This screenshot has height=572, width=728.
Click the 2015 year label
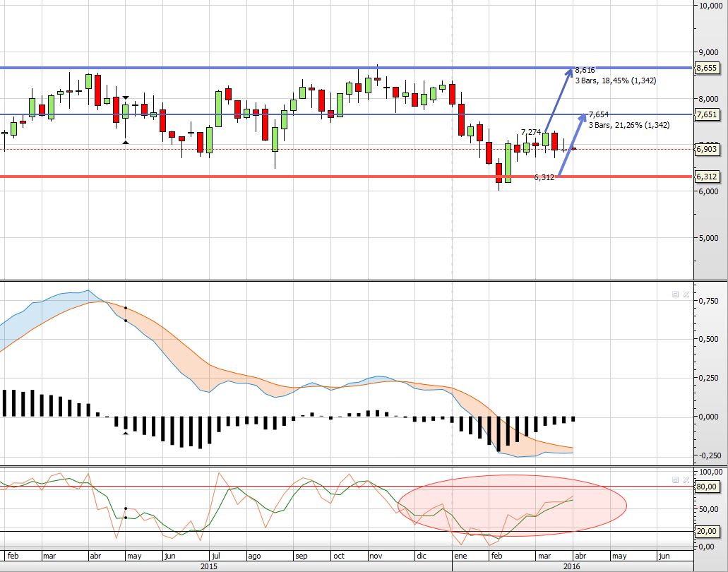click(x=208, y=566)
